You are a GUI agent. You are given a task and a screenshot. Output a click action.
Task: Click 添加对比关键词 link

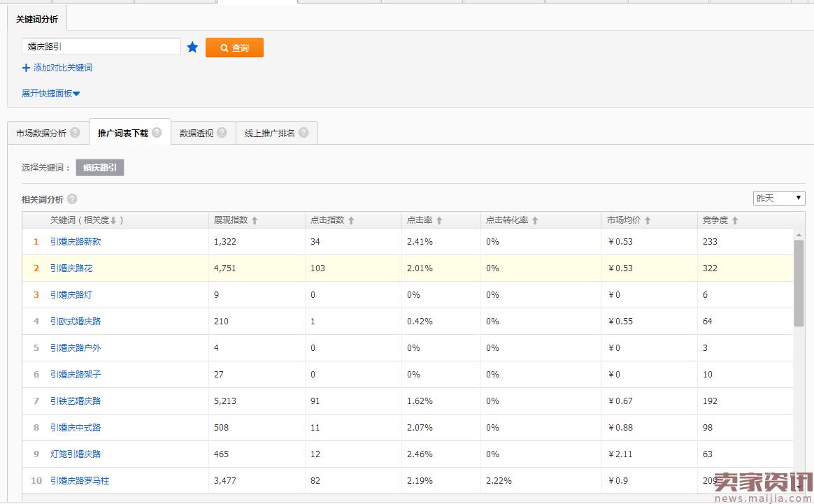[57, 68]
